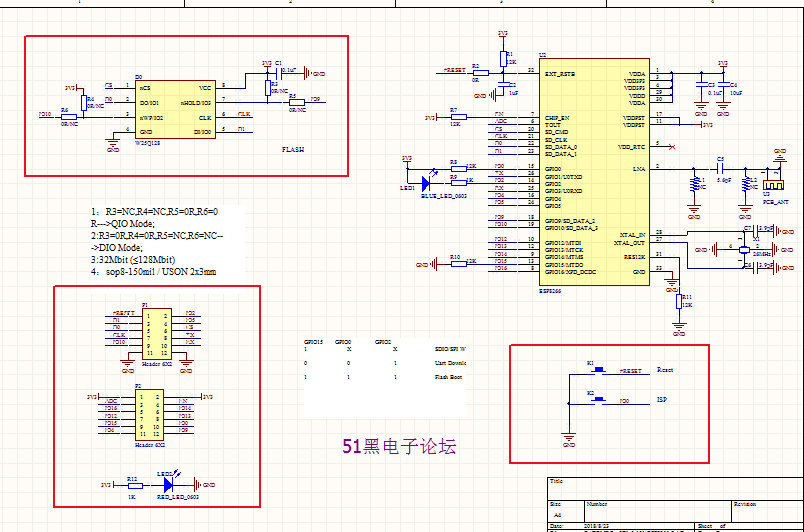The image size is (804, 532).
Task: Click the ISP label beside button K2
Action: point(662,399)
